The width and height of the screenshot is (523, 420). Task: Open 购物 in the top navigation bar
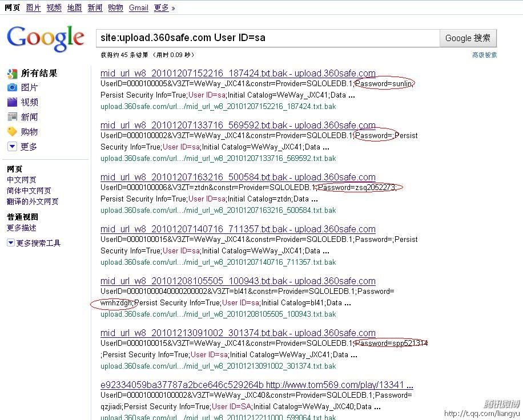point(115,7)
